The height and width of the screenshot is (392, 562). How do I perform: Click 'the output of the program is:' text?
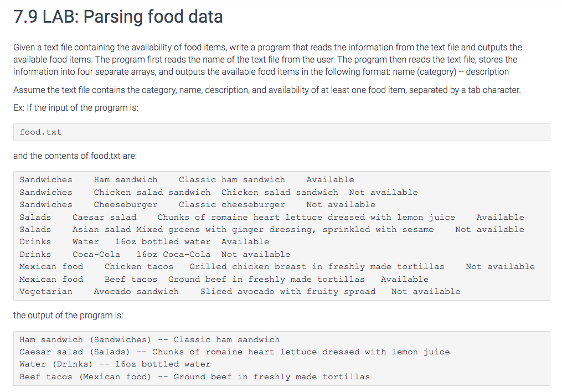[68, 316]
